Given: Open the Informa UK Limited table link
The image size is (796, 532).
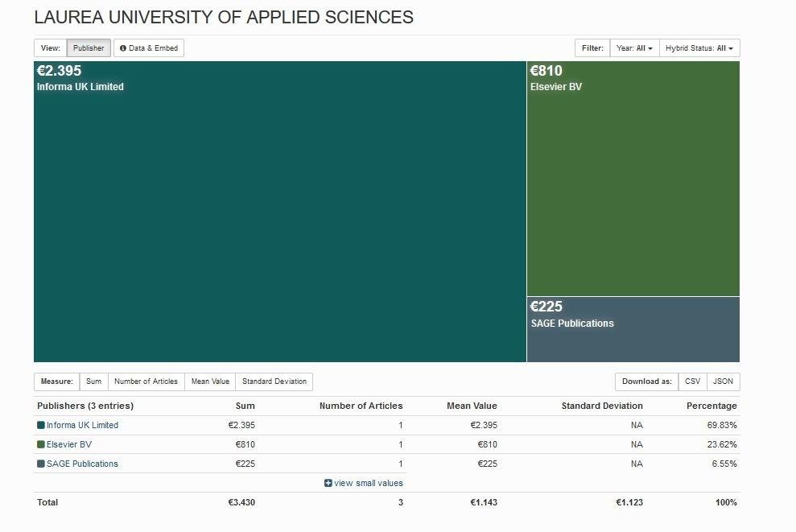Looking at the screenshot, I should click(82, 426).
